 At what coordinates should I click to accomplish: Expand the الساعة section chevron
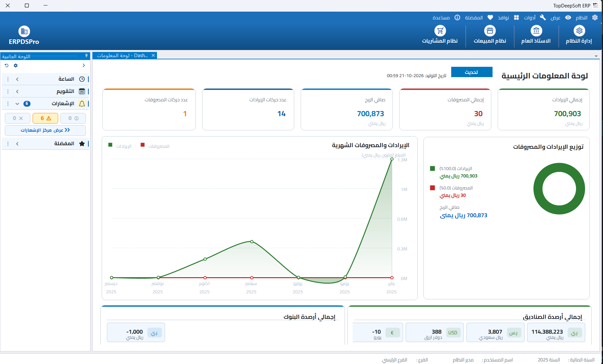tap(17, 79)
